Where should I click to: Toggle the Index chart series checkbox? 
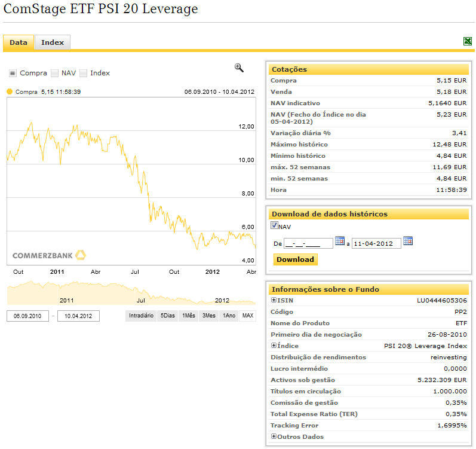83,73
